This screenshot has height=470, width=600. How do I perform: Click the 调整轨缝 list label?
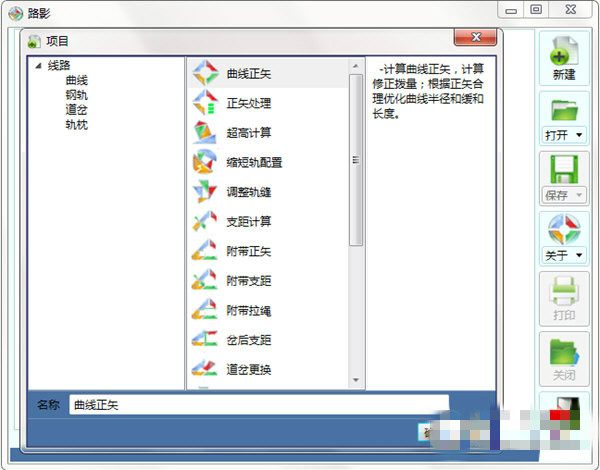point(249,192)
